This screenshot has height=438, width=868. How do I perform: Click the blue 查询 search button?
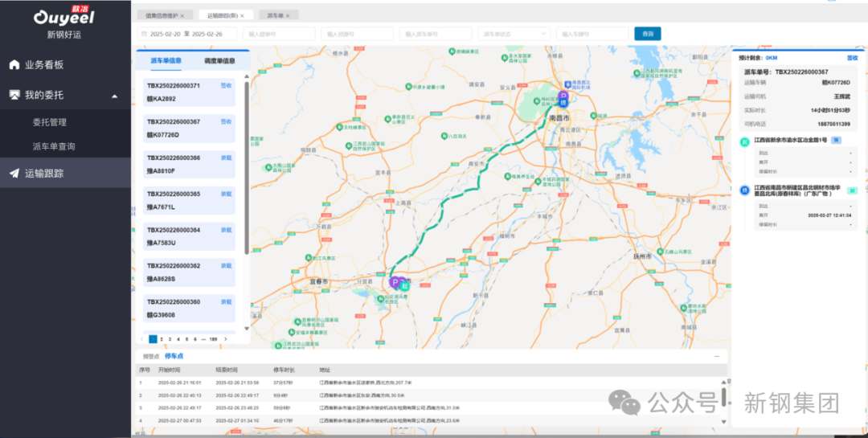pyautogui.click(x=648, y=34)
